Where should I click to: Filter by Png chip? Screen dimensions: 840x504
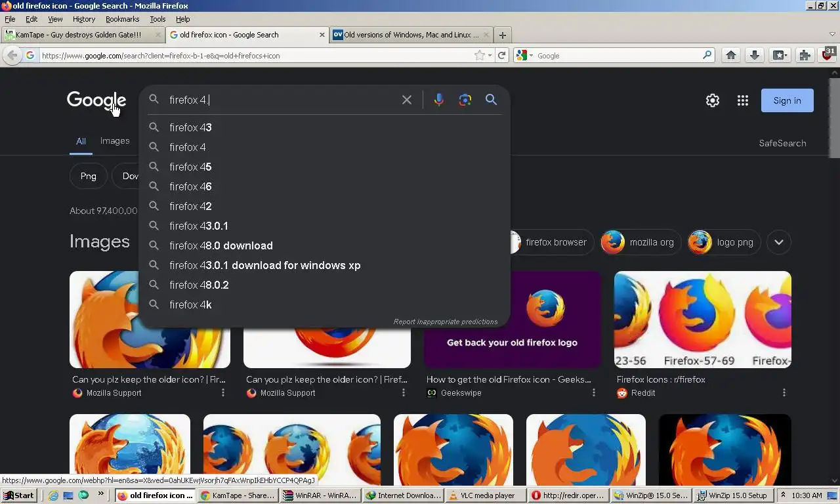click(x=88, y=176)
